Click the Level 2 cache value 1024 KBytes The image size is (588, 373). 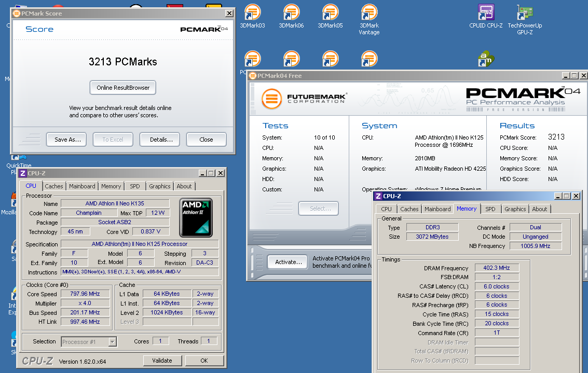click(x=167, y=313)
